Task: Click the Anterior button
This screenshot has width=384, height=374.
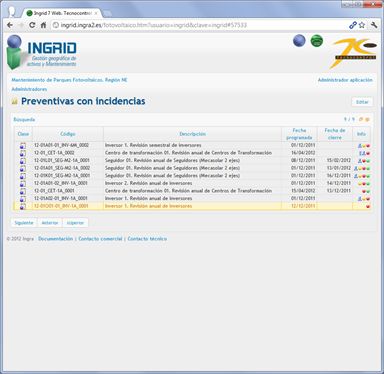Action: coord(50,223)
